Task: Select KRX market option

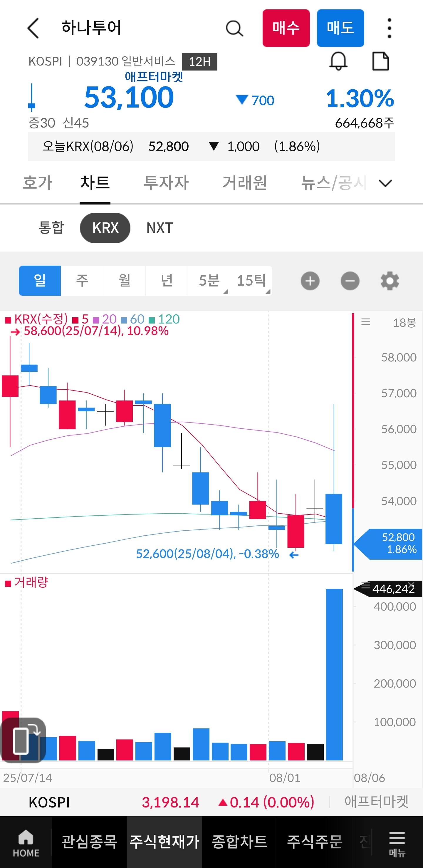Action: point(105,228)
